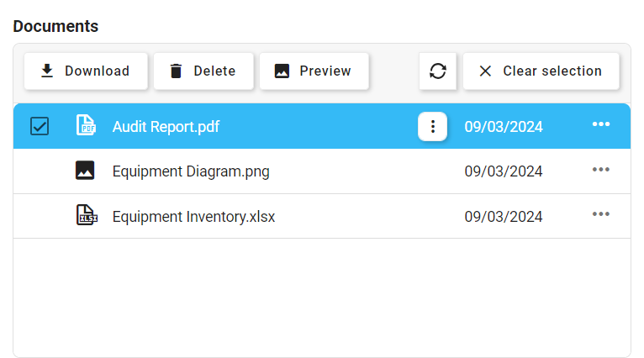The image size is (644, 358).
Task: Open the more options for Audit Report.pdf row
Action: 600,124
